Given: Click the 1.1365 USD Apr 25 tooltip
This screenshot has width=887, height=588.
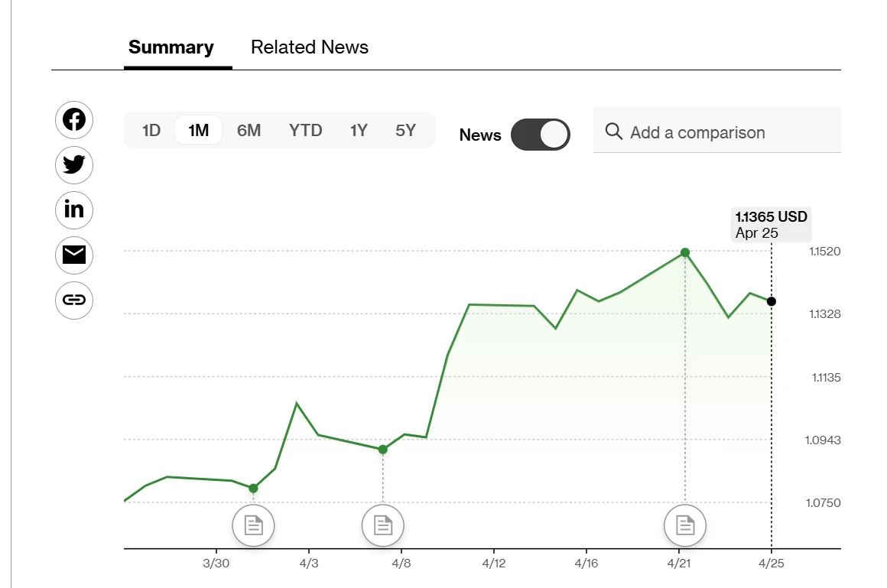Looking at the screenshot, I should point(771,225).
